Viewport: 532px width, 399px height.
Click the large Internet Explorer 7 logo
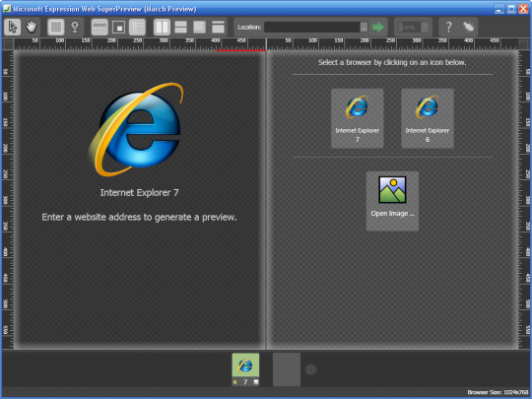136,129
